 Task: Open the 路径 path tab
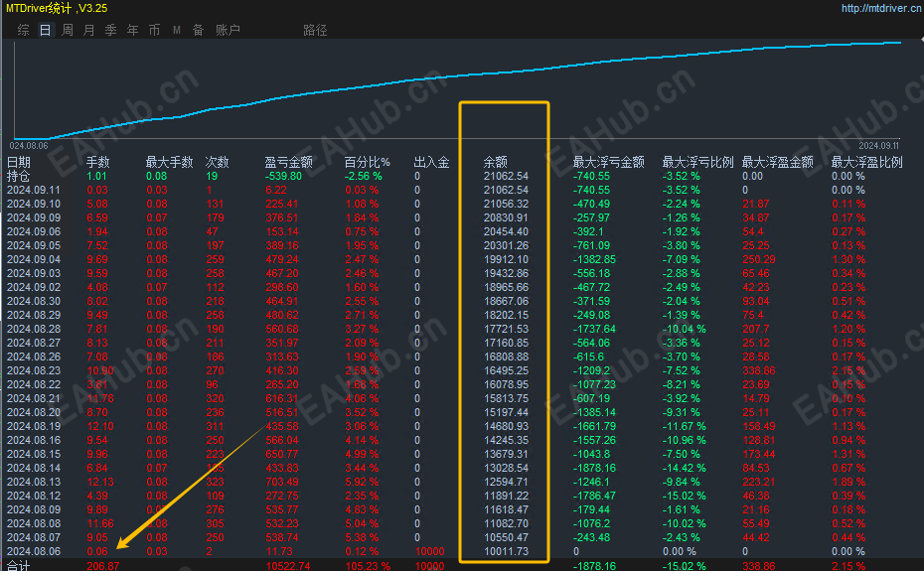point(315,30)
